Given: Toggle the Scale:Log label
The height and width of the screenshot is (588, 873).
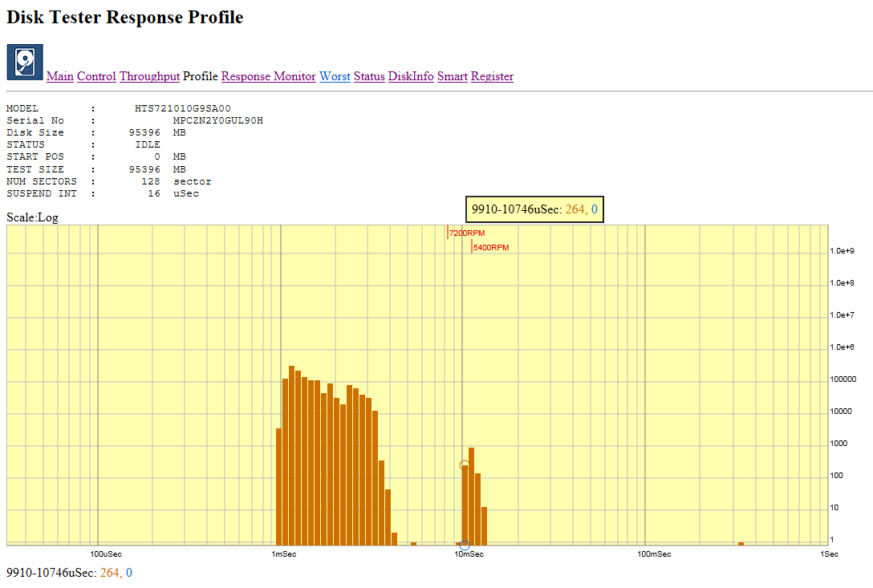Looking at the screenshot, I should pyautogui.click(x=32, y=217).
